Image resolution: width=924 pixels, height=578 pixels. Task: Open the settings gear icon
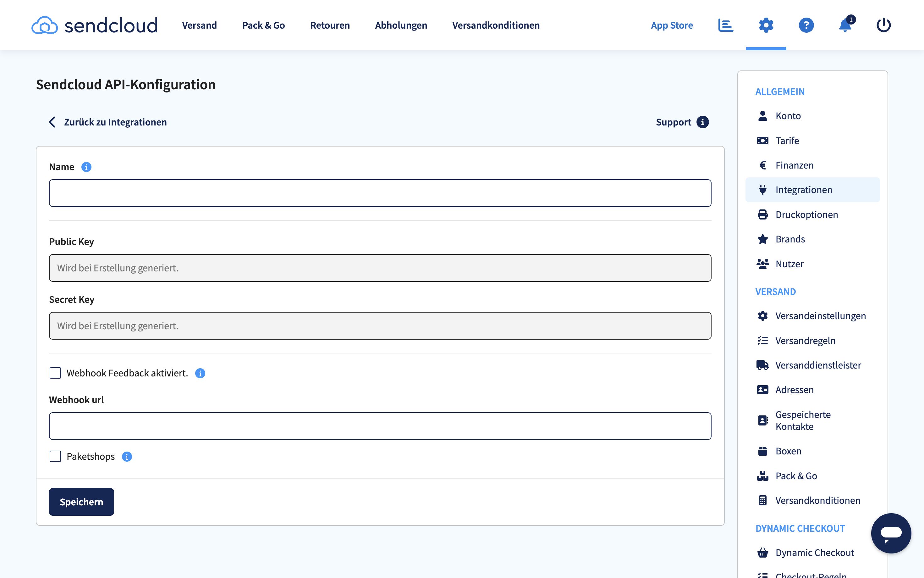[x=766, y=25]
